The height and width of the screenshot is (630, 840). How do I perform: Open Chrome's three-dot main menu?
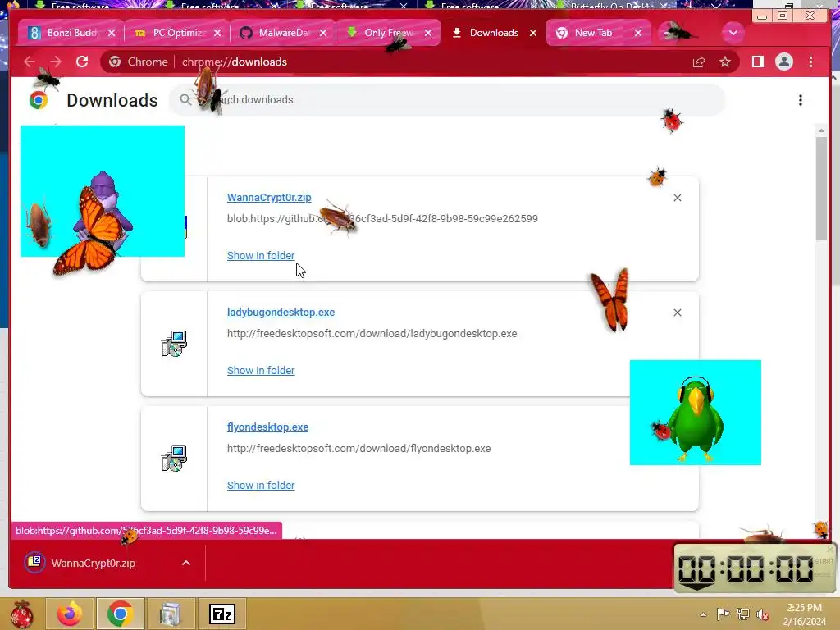coord(810,62)
